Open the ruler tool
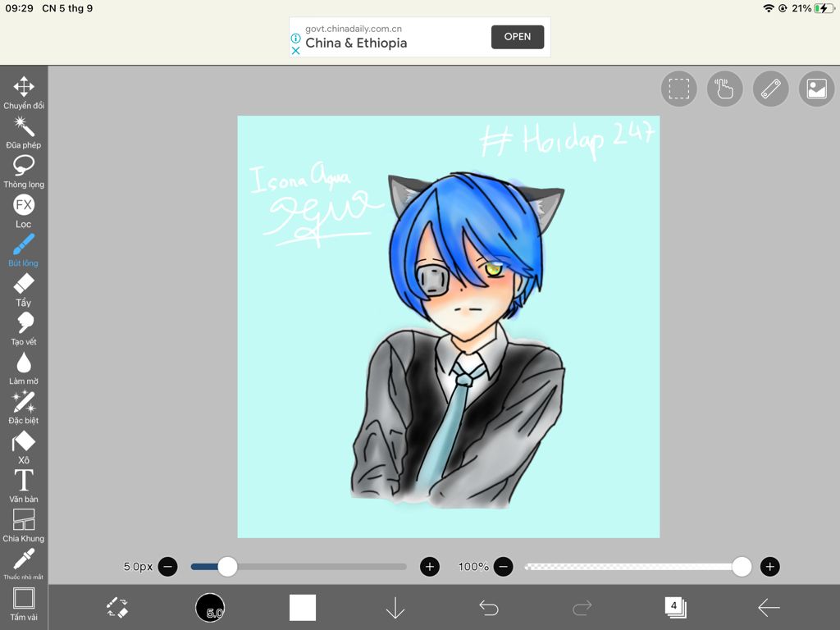840x630 pixels. click(x=771, y=89)
